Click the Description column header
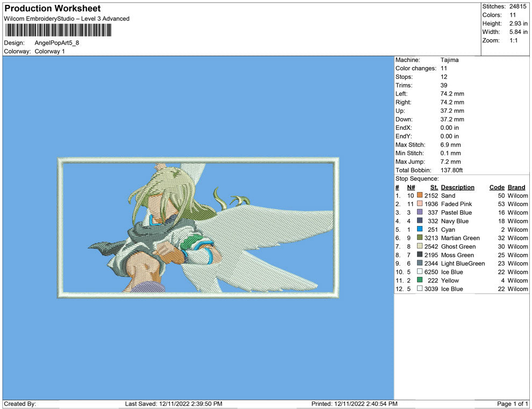This screenshot has height=409, width=532. (457, 187)
